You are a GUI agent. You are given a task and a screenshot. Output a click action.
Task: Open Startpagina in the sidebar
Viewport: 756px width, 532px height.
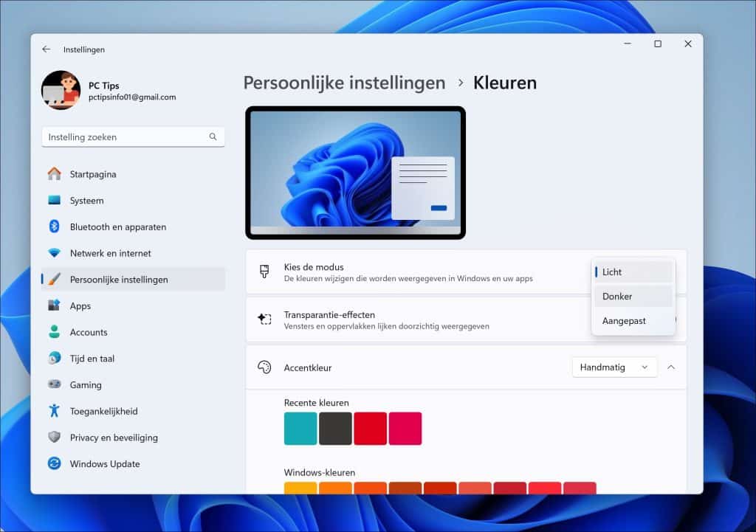(133, 174)
